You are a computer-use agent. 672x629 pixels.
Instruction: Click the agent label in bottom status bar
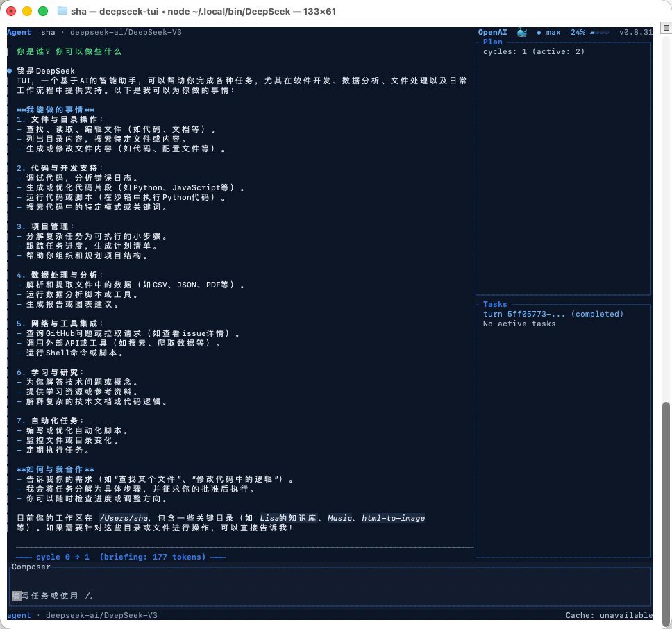point(19,615)
